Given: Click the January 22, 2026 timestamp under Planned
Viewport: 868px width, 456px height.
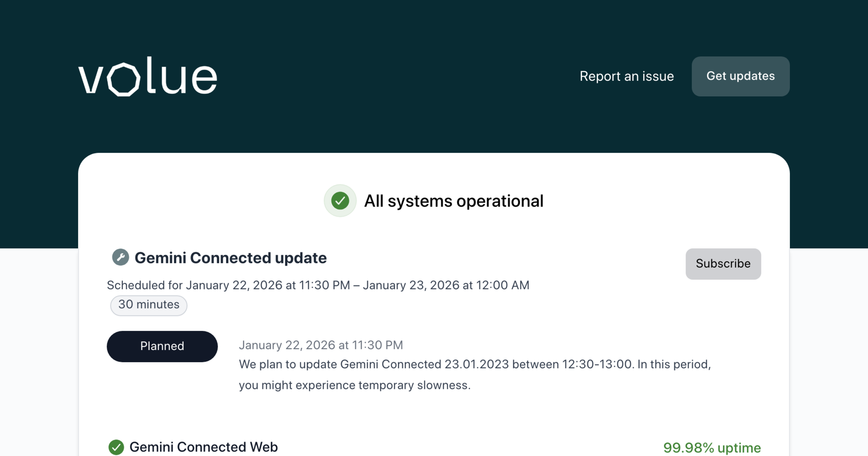Looking at the screenshot, I should [321, 345].
